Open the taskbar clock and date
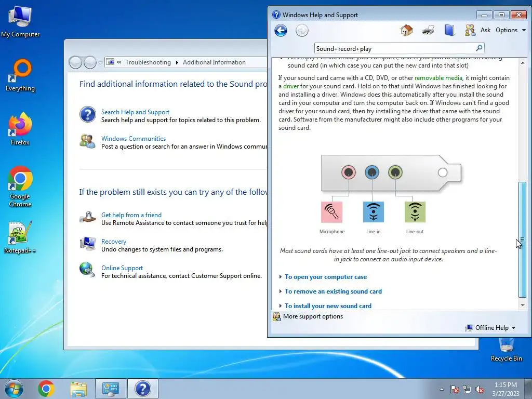 [x=506, y=389]
